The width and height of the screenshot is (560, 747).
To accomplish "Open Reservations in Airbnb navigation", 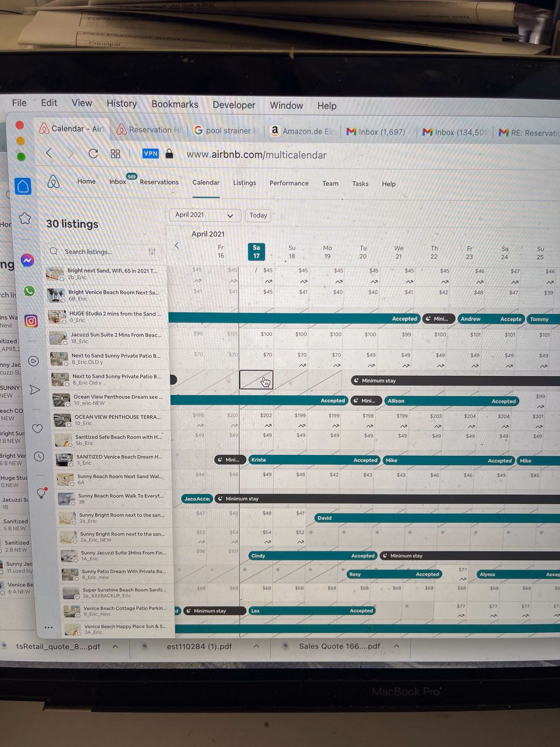I will point(159,182).
